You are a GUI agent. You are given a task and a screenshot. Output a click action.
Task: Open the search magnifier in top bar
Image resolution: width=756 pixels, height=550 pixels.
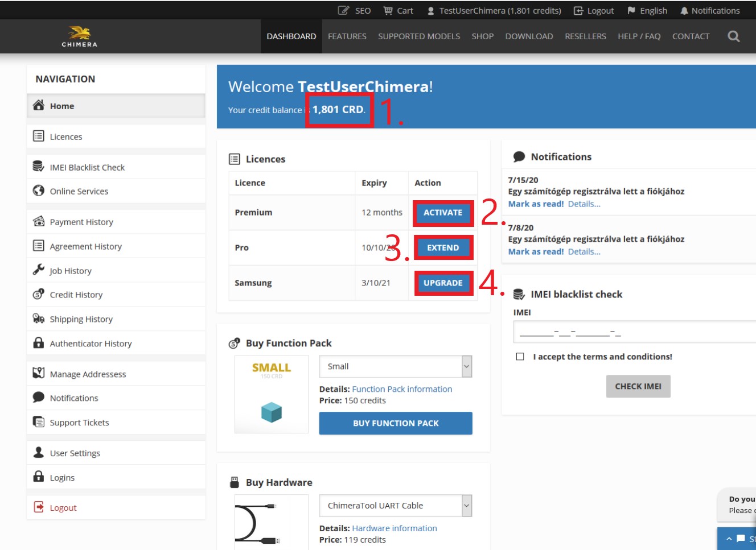[734, 36]
